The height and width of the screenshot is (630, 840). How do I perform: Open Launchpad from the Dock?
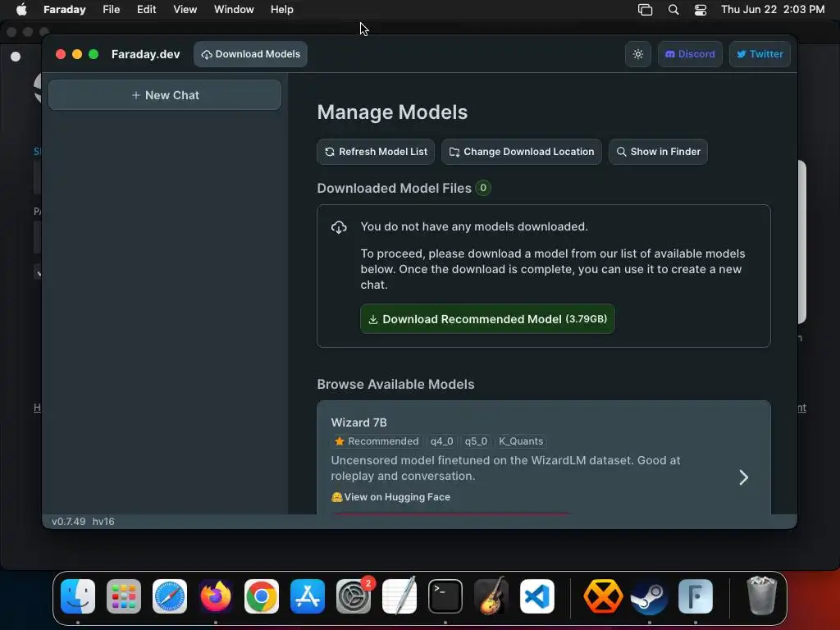124,596
